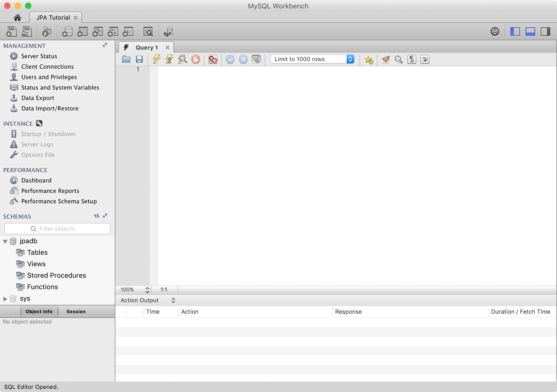Open Data Import/Restore
Image resolution: width=557 pixels, height=392 pixels.
[x=50, y=108]
